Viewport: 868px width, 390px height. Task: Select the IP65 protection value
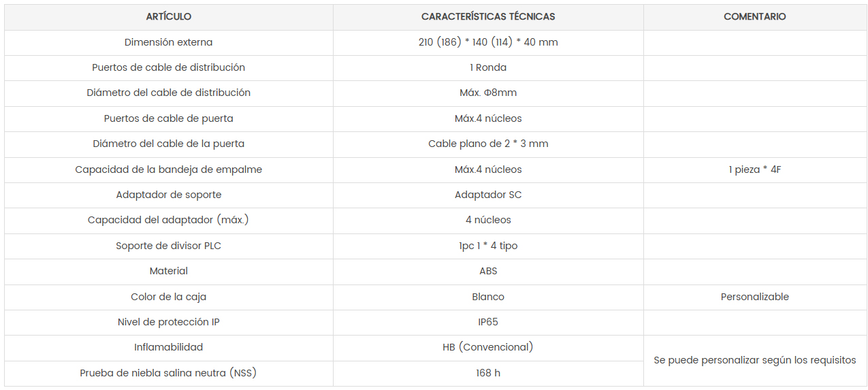tap(488, 322)
